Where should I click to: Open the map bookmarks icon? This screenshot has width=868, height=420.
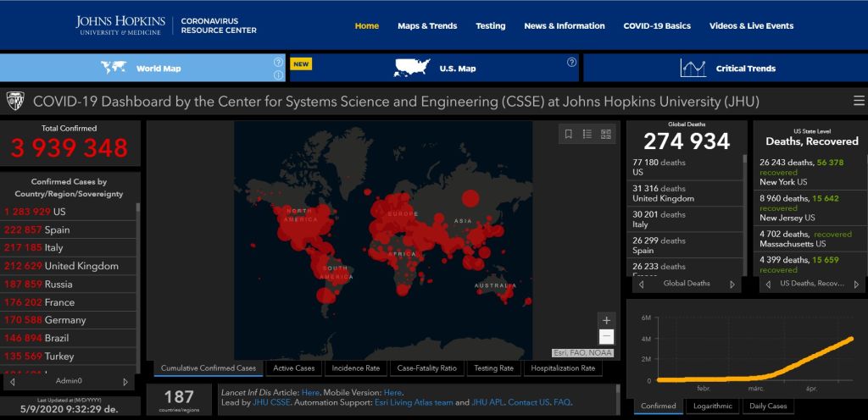(x=569, y=134)
